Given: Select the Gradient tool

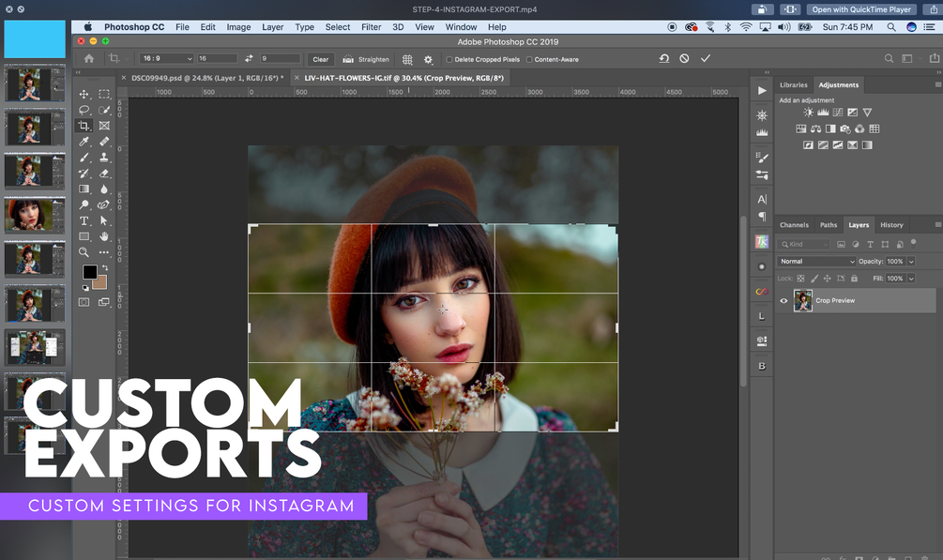Looking at the screenshot, I should pos(84,189).
